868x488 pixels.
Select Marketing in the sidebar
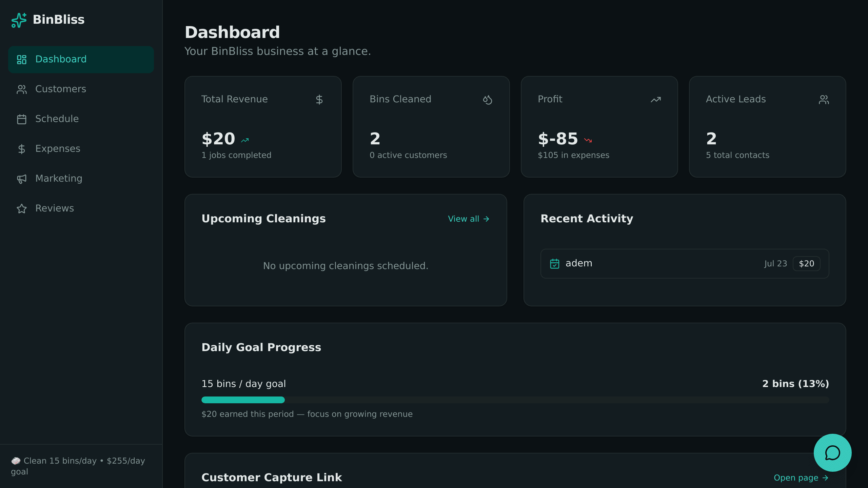81,179
